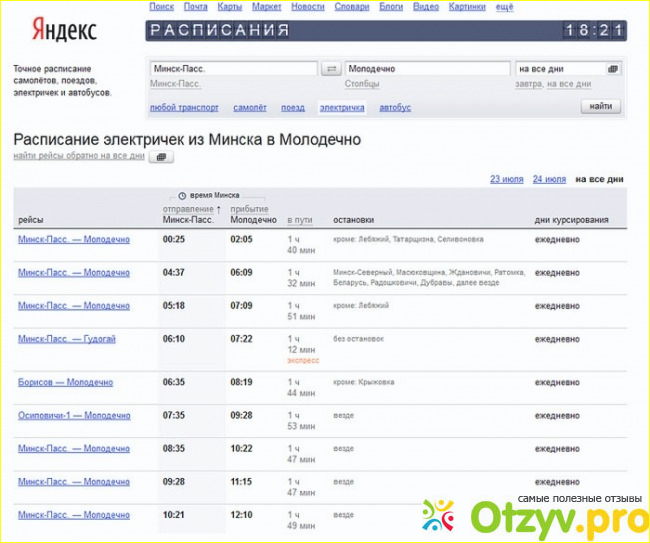The width and height of the screenshot is (650, 543).
Task: Click the clock icon above время Минска
Action: click(181, 195)
